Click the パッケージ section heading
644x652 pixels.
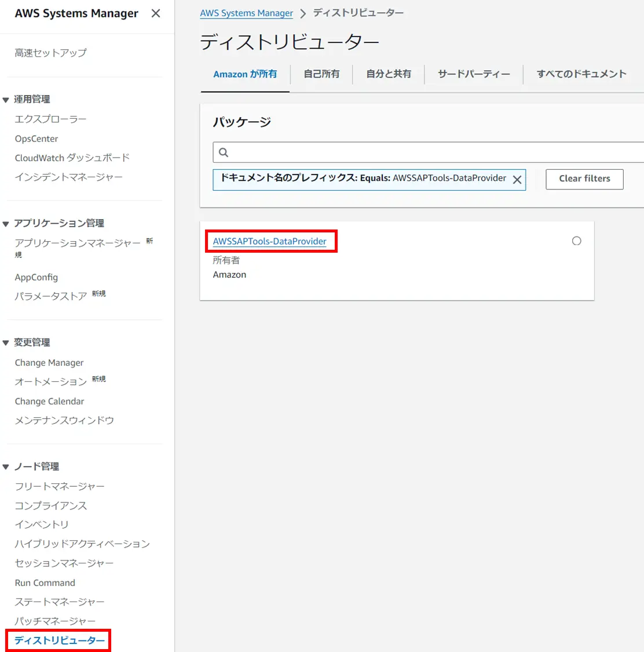click(x=242, y=122)
